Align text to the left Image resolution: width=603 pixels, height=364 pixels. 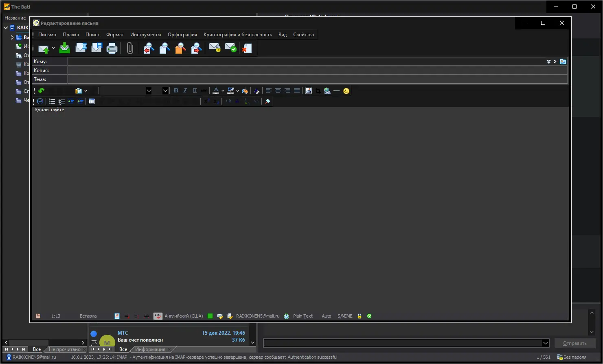[x=268, y=91]
